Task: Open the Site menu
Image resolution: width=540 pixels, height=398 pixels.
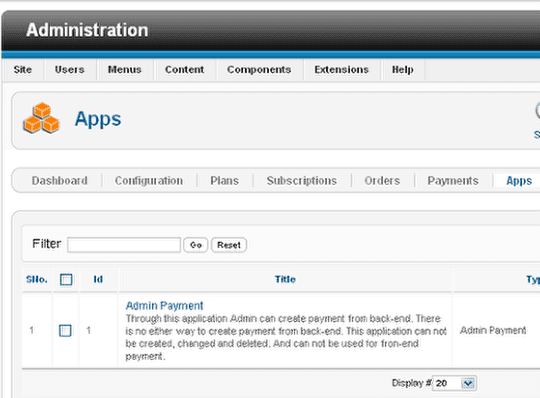Action: (x=23, y=70)
